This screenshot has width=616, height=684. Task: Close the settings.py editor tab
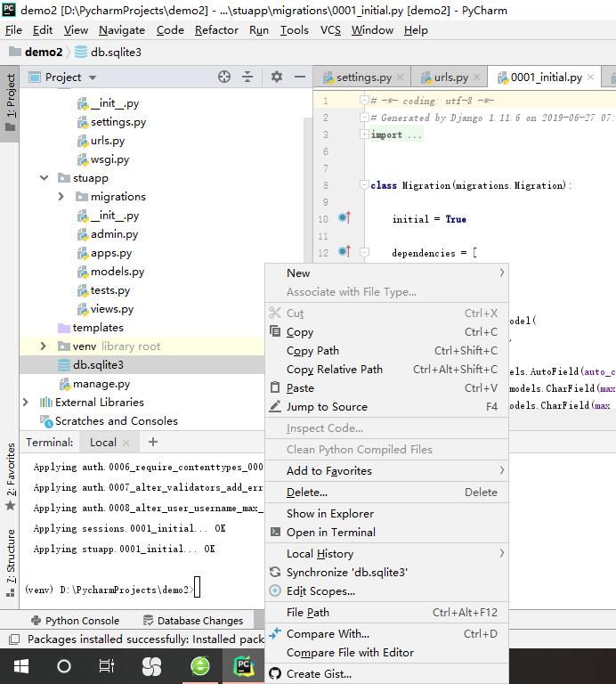[x=401, y=77]
